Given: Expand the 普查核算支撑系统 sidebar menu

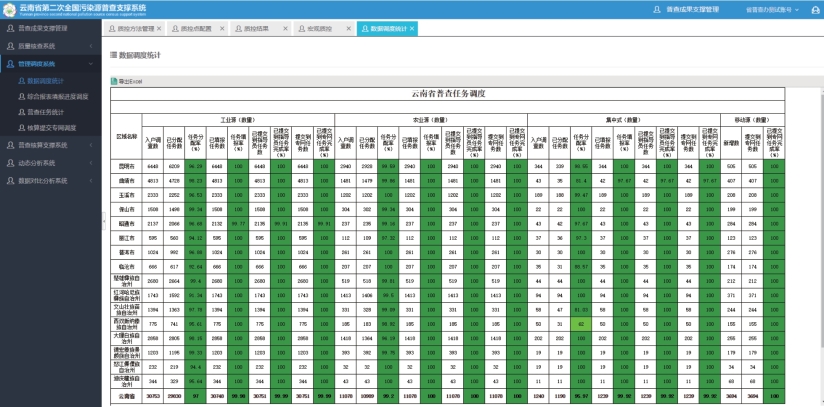Looking at the screenshot, I should click(91, 145).
